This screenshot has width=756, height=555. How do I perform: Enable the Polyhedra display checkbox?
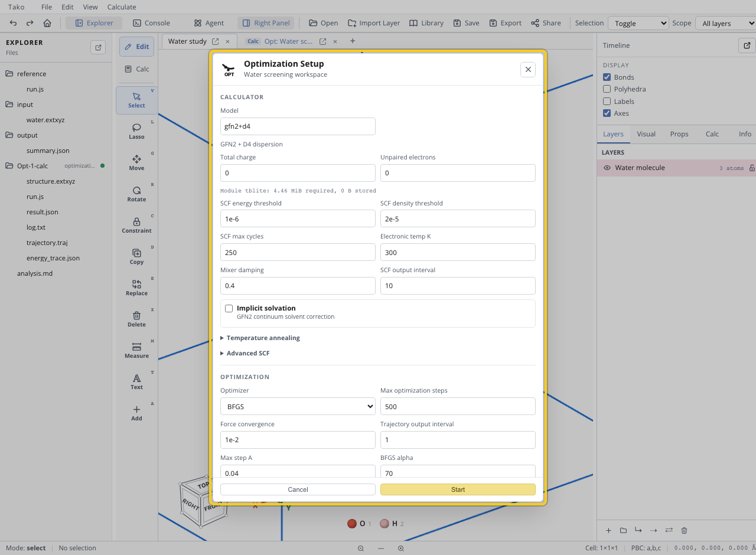coord(607,89)
